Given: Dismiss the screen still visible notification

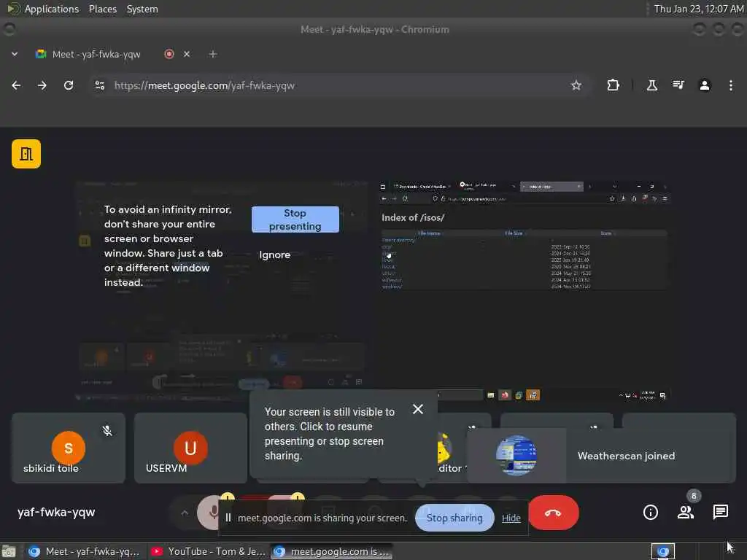Looking at the screenshot, I should click(x=418, y=409).
